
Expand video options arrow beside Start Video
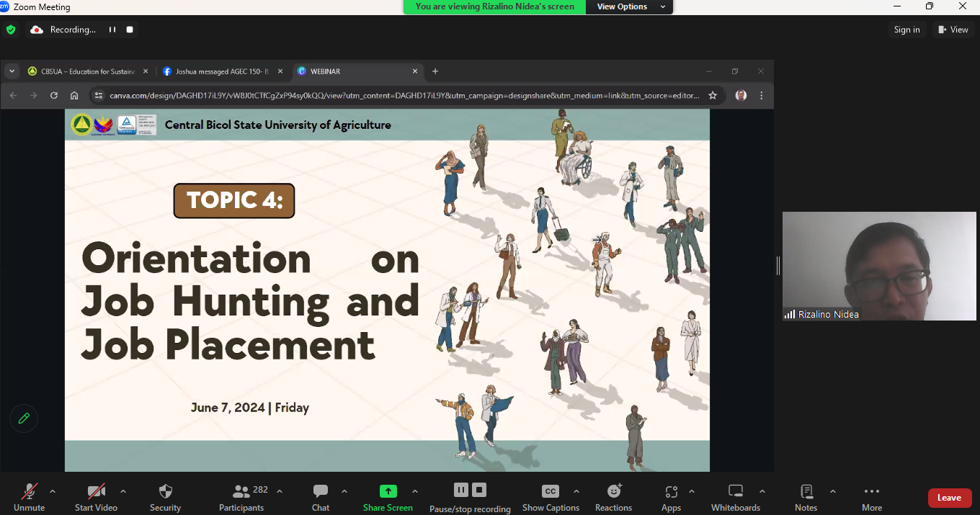coord(123,491)
